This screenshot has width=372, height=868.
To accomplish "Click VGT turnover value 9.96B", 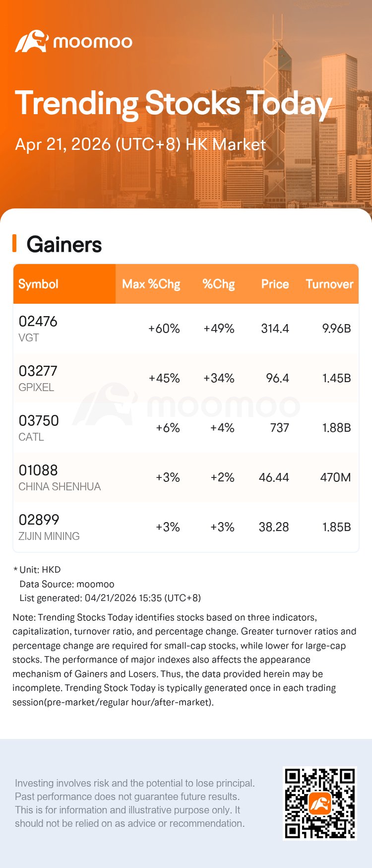I will 336,329.
